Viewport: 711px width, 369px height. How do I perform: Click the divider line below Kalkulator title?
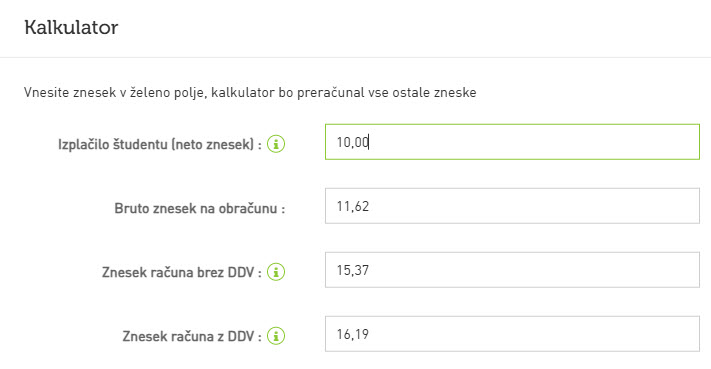pyautogui.click(x=356, y=57)
